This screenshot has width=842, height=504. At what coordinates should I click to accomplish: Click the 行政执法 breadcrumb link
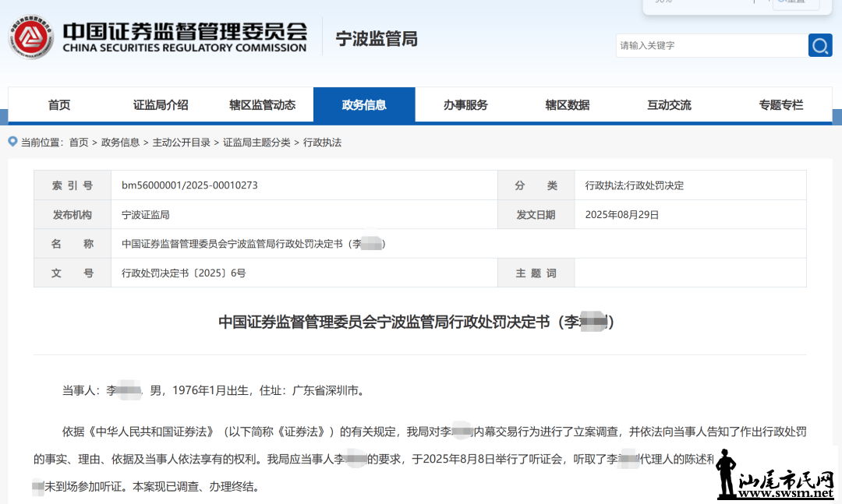click(322, 143)
